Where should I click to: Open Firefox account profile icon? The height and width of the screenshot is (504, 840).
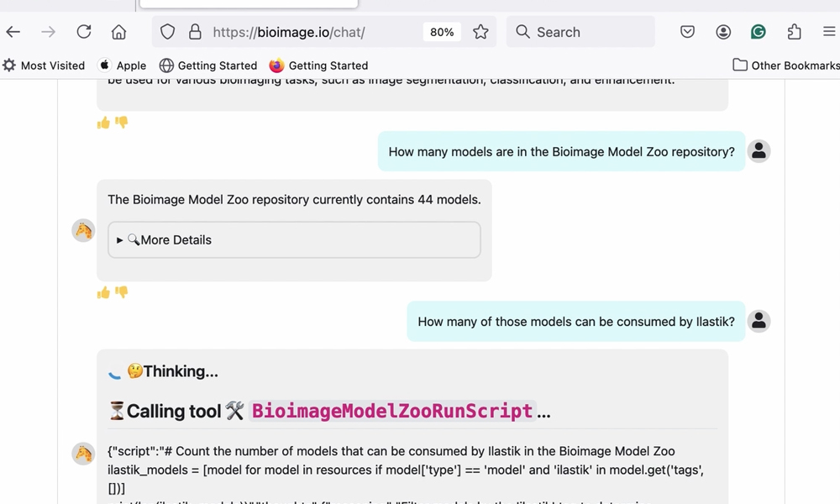[722, 32]
